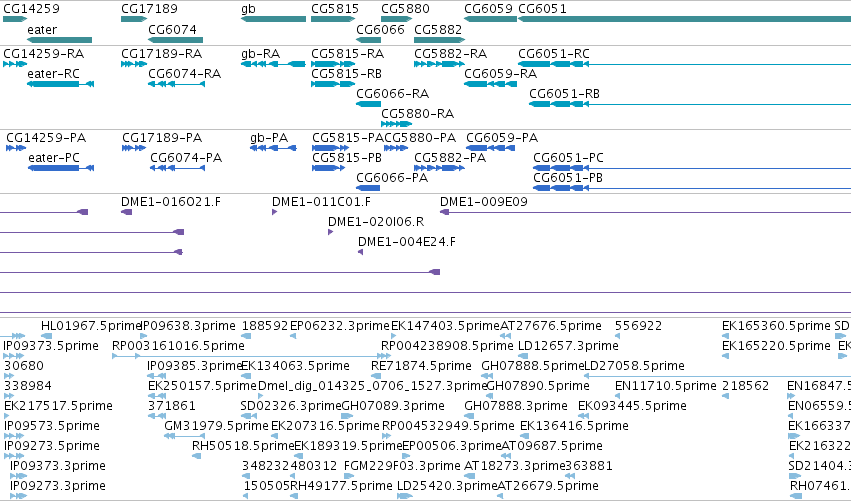Select protein CG14259-PA
Viewport: 851px width, 501px height.
click(x=46, y=138)
